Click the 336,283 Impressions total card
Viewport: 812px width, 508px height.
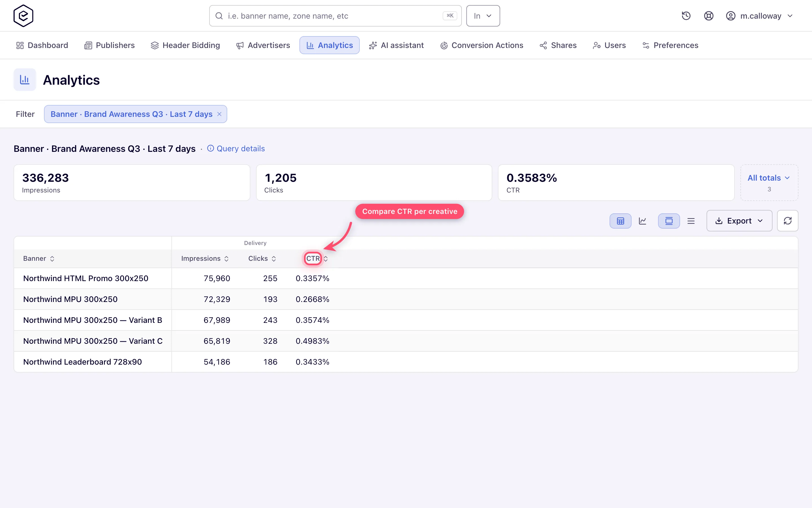click(132, 182)
